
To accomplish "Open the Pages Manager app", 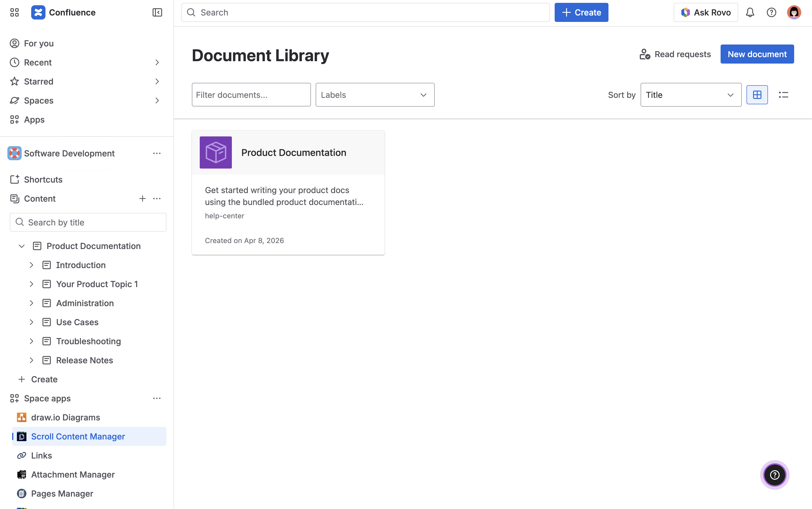I will tap(62, 493).
